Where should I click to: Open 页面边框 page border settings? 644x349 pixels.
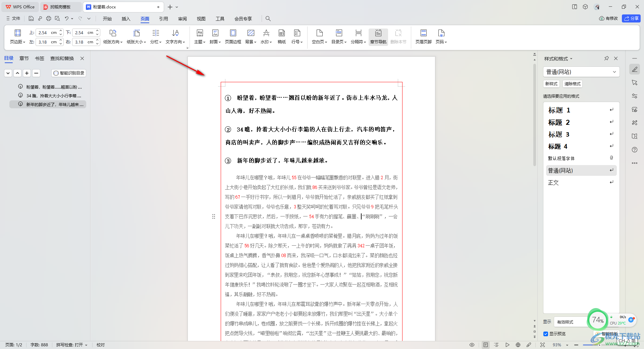233,37
